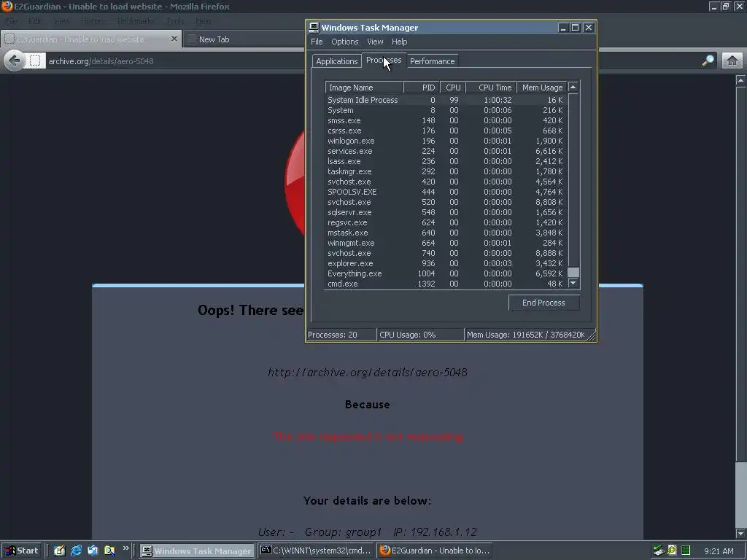Image resolution: width=747 pixels, height=560 pixels.
Task: Select the Processes tab
Action: (384, 60)
